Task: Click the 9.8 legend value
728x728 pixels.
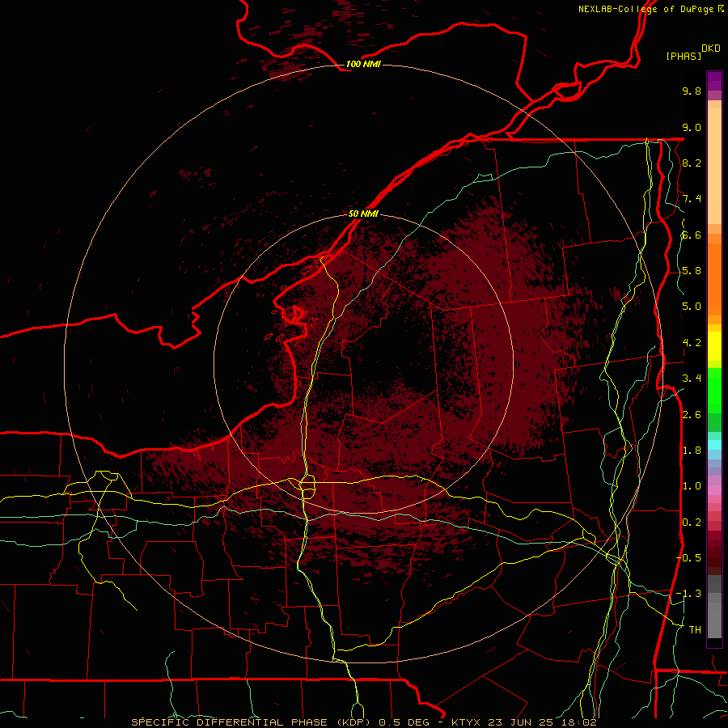Action: coord(692,91)
